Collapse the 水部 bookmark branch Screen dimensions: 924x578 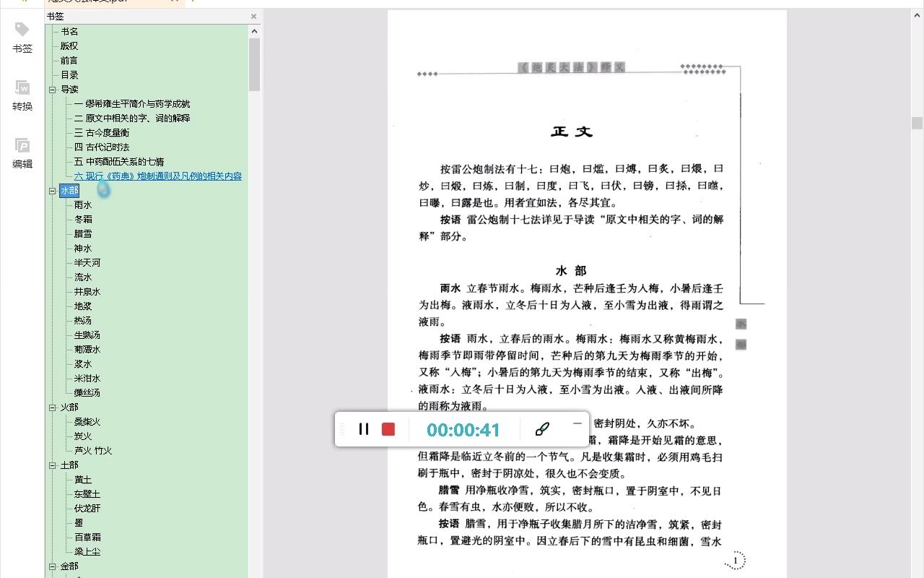click(x=52, y=191)
